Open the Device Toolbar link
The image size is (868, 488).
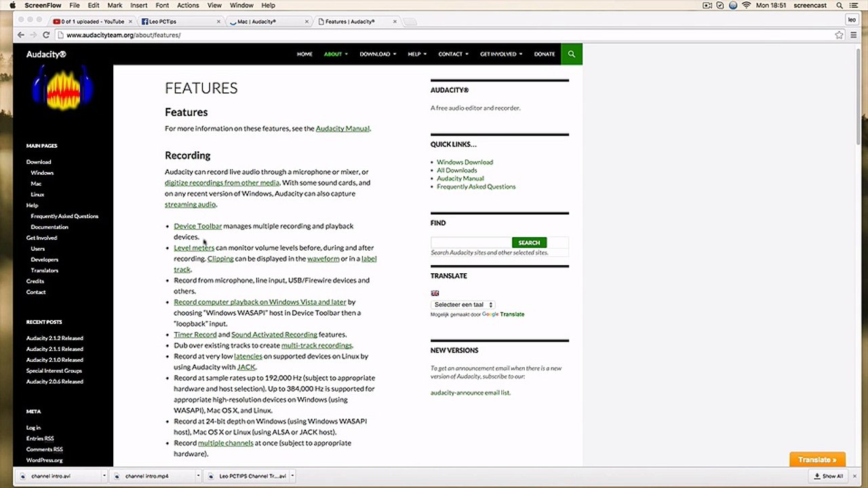click(x=198, y=226)
